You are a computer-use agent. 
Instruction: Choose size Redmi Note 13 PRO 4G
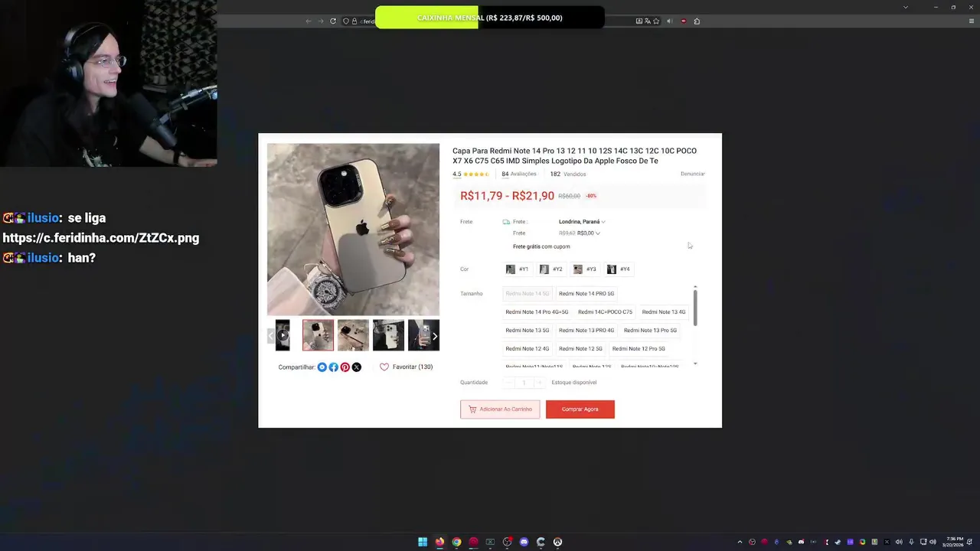(586, 331)
